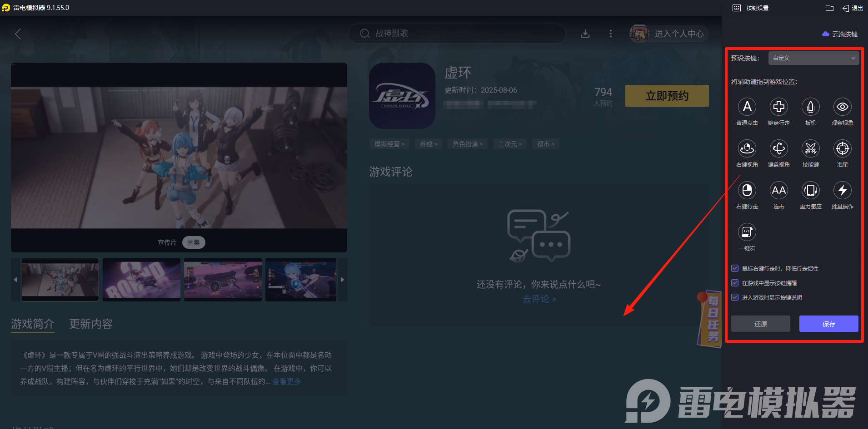The height and width of the screenshot is (429, 868).
Task: Uncheck show key instructions when entering game
Action: 735,297
